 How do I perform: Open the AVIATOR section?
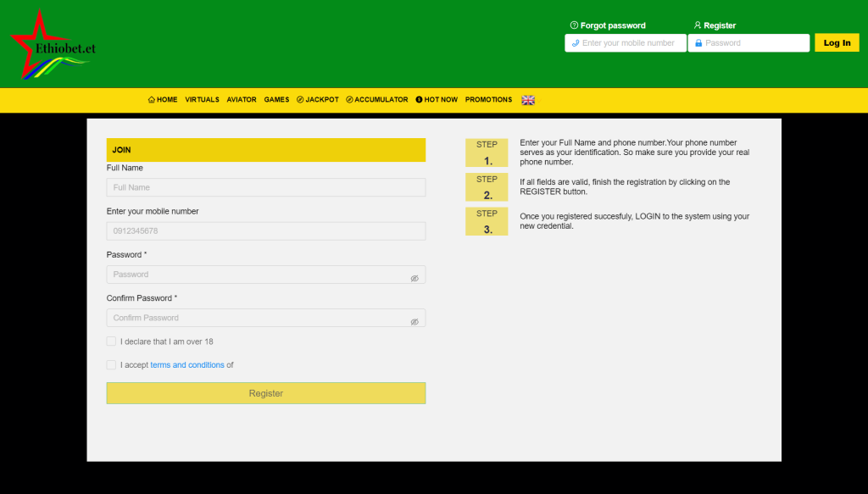(242, 100)
